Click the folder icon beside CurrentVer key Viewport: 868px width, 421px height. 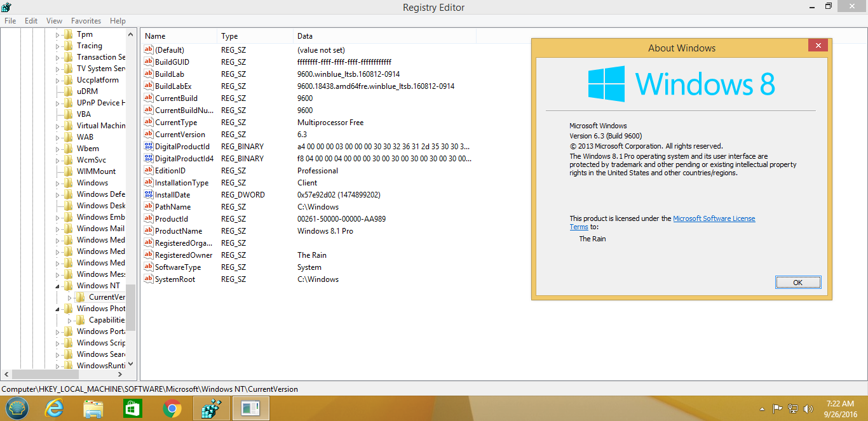coord(80,297)
